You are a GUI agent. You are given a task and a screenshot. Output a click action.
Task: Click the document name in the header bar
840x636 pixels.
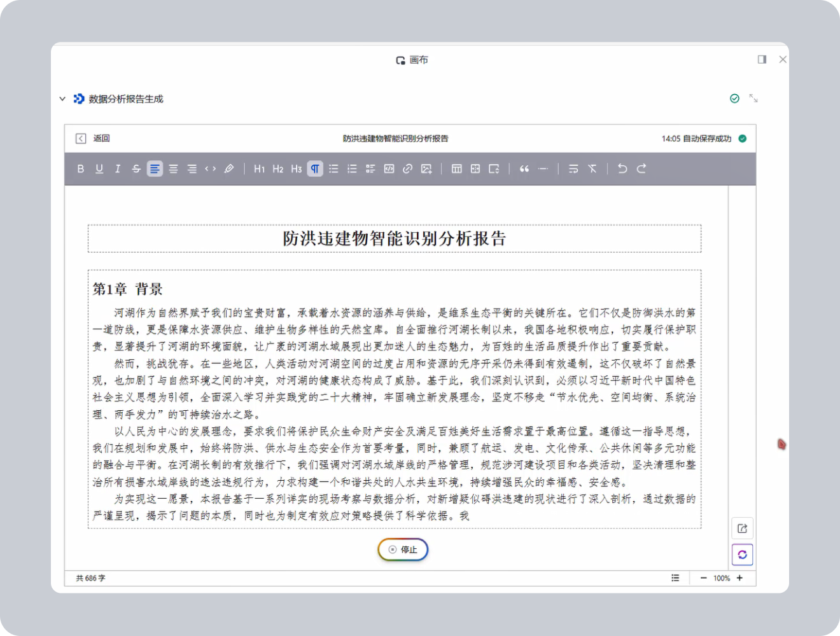click(396, 138)
